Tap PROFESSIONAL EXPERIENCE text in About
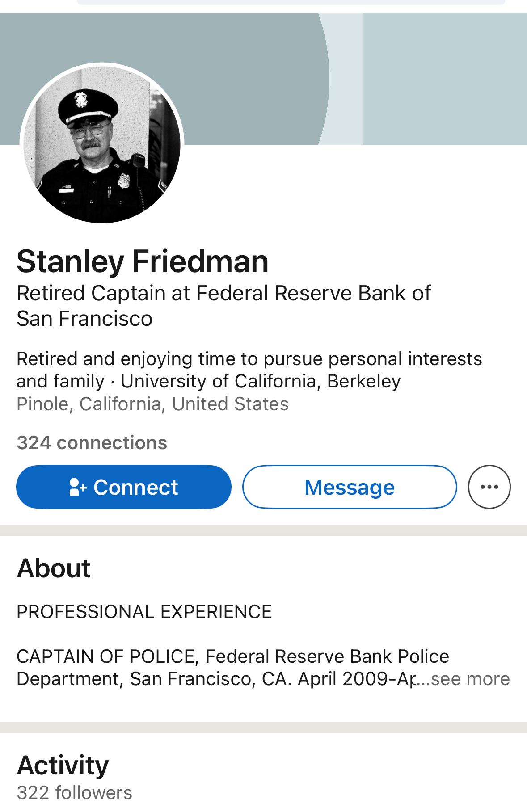The height and width of the screenshot is (812, 527). (x=144, y=612)
